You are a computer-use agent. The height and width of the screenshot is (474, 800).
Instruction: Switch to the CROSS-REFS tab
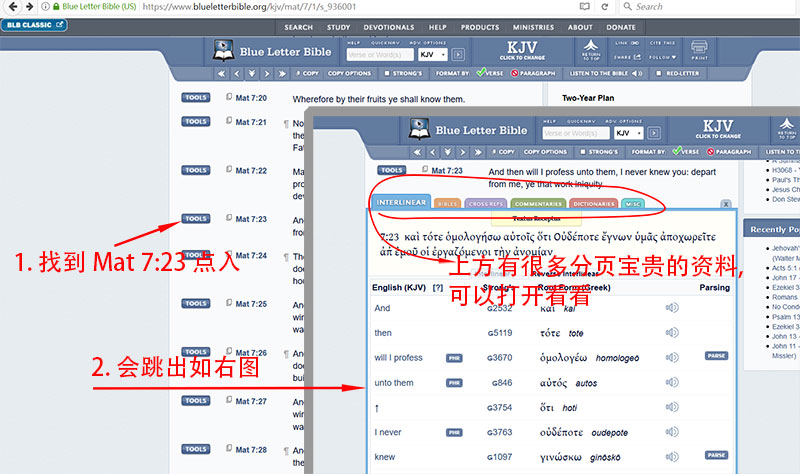486,204
